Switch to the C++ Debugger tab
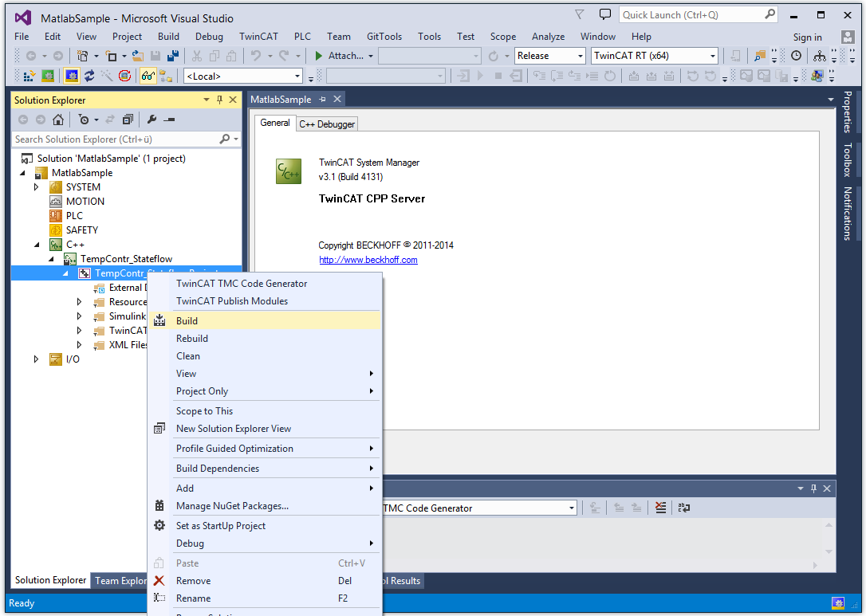Image resolution: width=866 pixels, height=616 pixels. [327, 124]
